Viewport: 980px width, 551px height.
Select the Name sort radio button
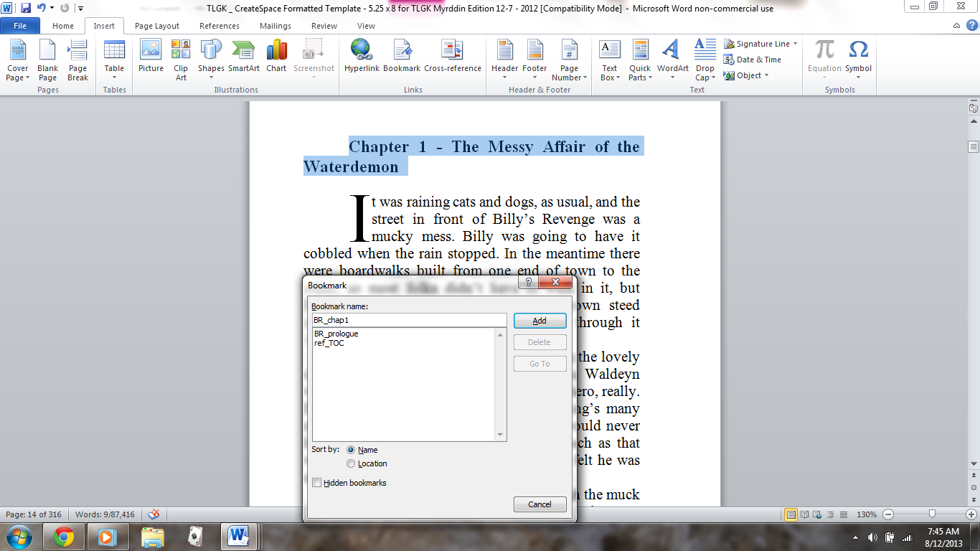tap(351, 450)
